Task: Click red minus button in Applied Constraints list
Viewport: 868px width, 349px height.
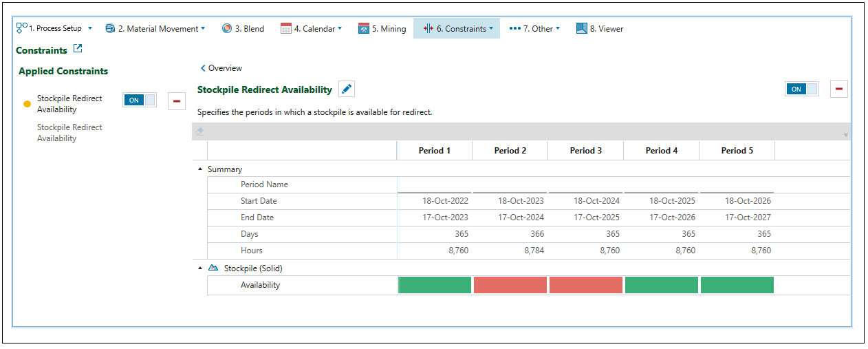Action: (x=177, y=101)
